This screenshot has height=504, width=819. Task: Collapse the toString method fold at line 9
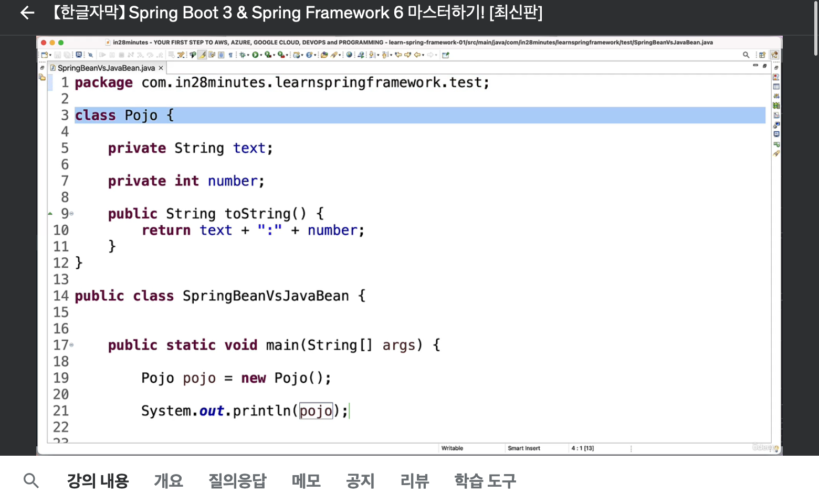[x=72, y=214]
